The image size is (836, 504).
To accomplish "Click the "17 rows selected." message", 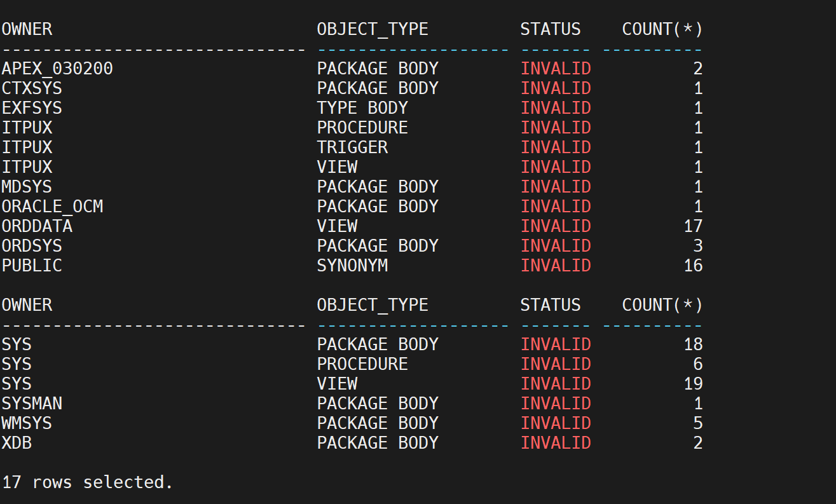I will [x=88, y=482].
